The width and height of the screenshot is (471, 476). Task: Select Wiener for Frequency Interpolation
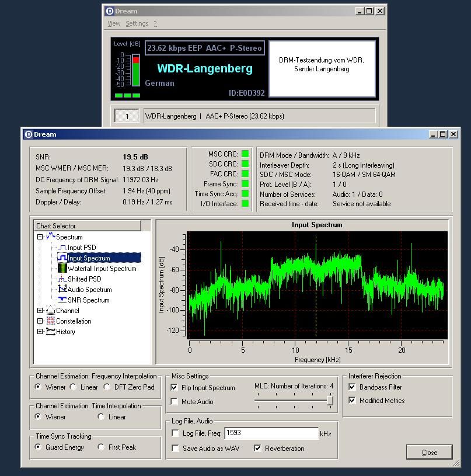coord(38,387)
